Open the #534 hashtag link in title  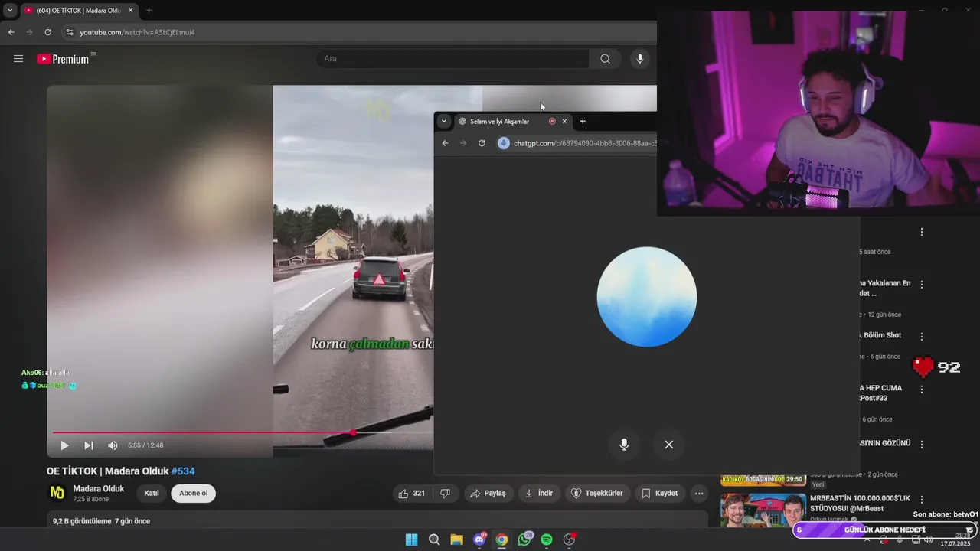tap(183, 471)
